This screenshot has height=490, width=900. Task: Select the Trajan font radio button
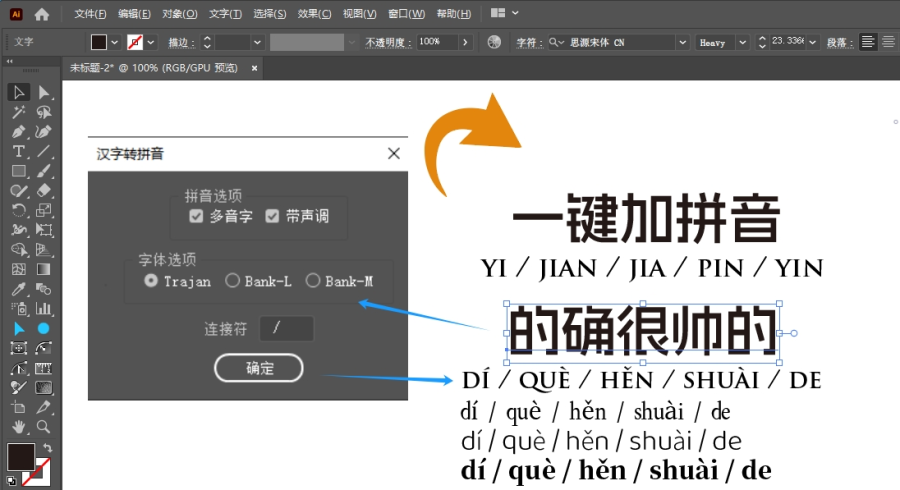151,281
